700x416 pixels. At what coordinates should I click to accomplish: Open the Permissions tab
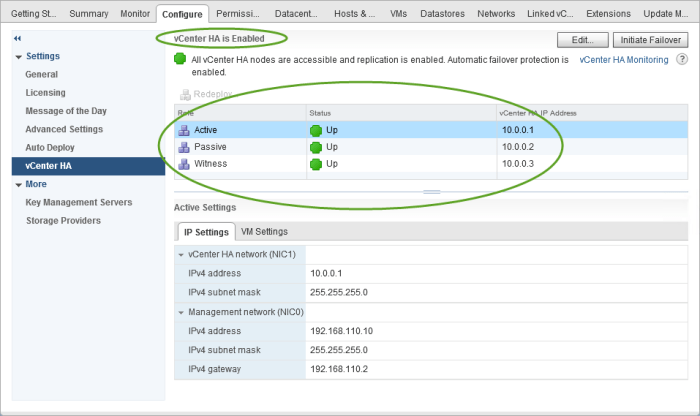pyautogui.click(x=238, y=14)
